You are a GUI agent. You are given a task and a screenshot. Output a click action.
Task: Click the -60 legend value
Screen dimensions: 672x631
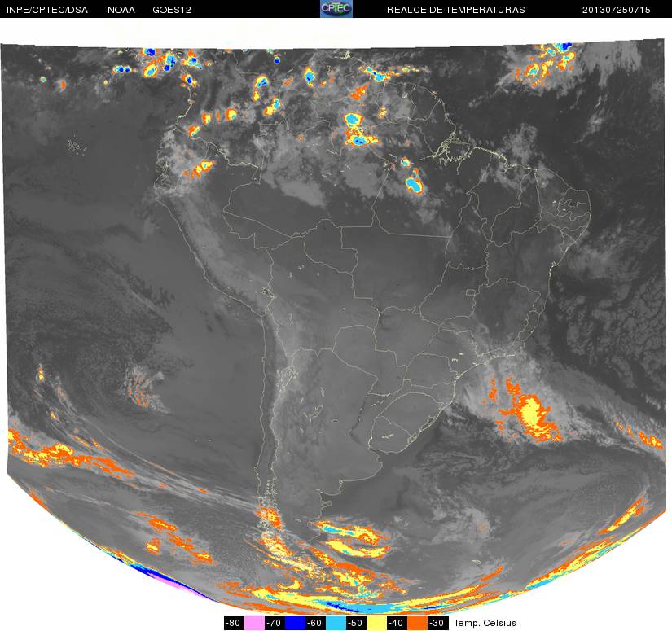(315, 623)
